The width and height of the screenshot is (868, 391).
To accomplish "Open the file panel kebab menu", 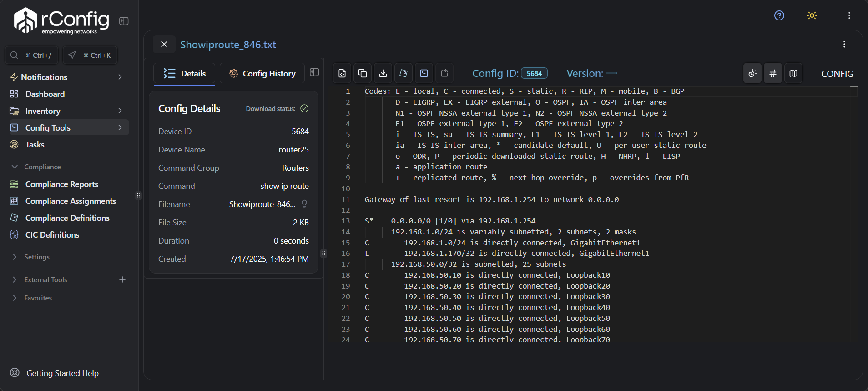I will pyautogui.click(x=844, y=44).
